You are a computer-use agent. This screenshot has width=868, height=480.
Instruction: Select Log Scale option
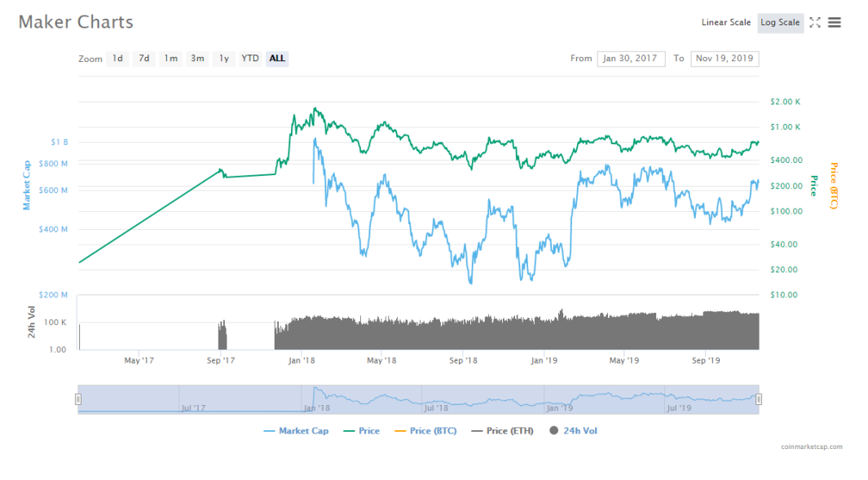click(x=780, y=23)
